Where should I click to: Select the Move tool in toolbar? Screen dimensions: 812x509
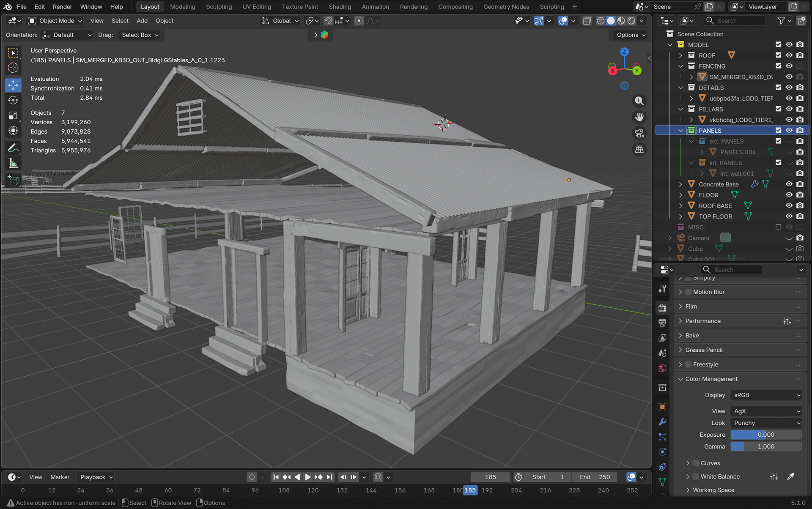pyautogui.click(x=13, y=85)
